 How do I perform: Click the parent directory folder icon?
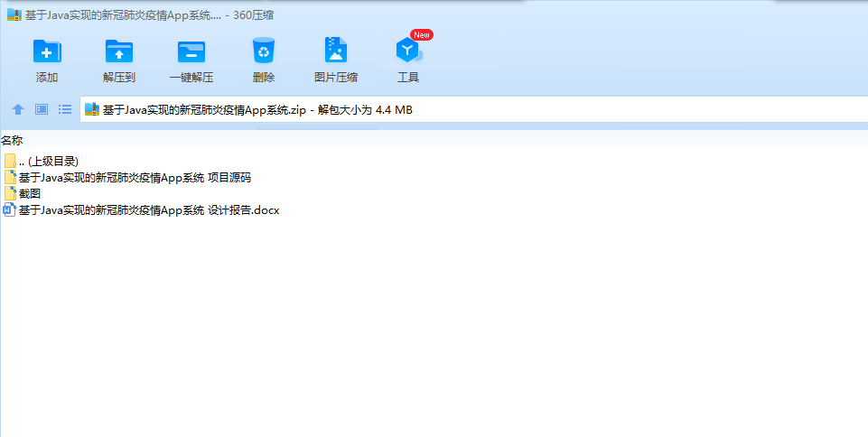coord(10,161)
